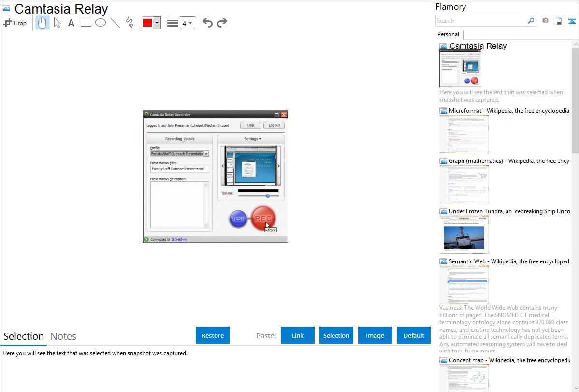The height and width of the screenshot is (392, 579).
Task: Click the Restore button
Action: [x=213, y=335]
